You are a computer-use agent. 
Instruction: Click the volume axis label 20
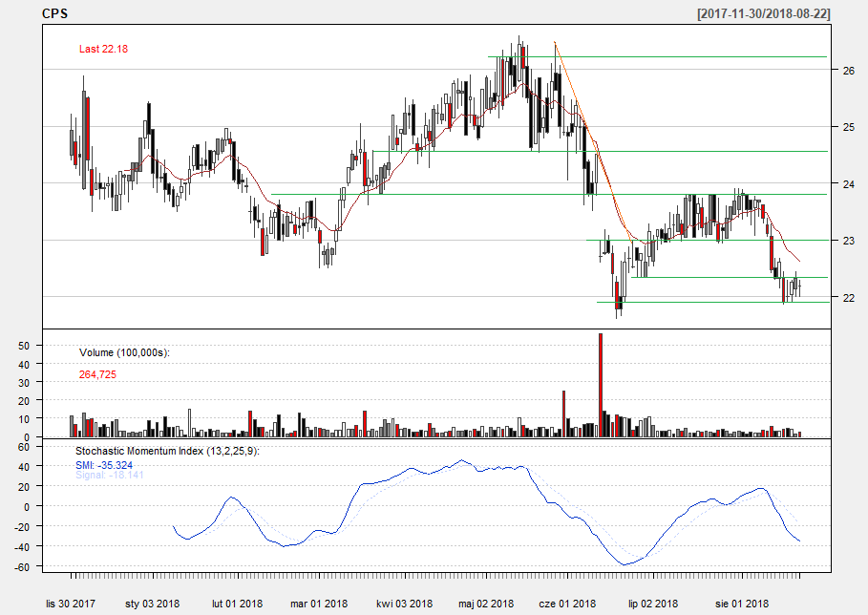coord(24,401)
